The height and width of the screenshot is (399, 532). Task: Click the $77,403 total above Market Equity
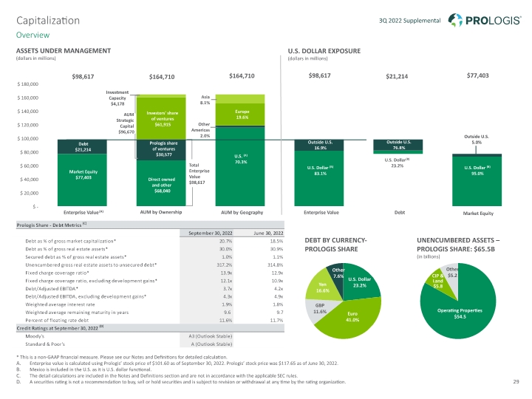(477, 75)
